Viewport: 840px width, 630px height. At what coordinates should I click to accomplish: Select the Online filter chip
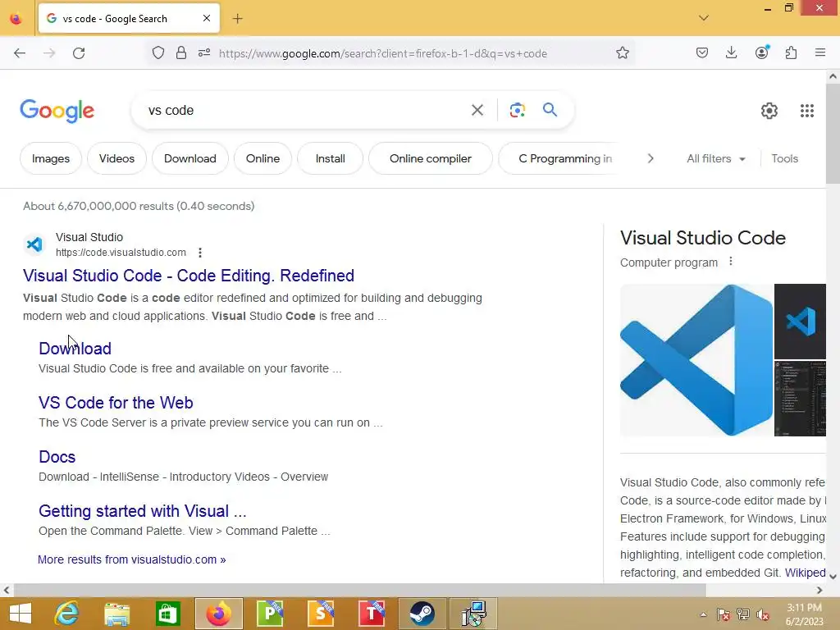coord(263,158)
